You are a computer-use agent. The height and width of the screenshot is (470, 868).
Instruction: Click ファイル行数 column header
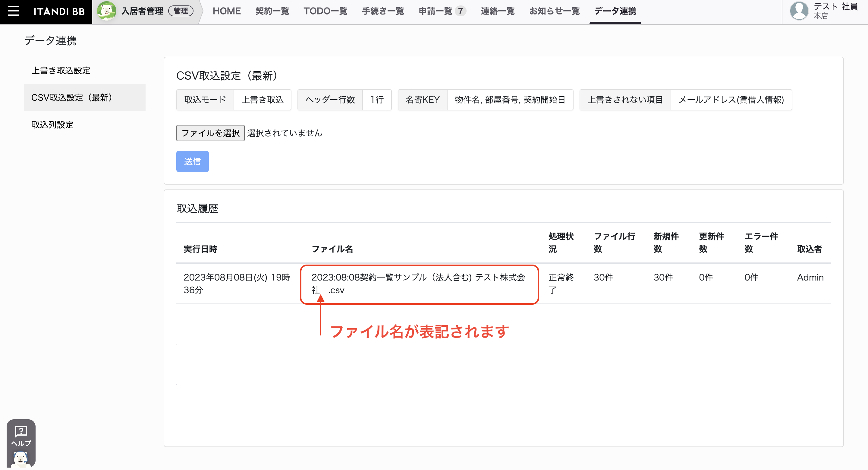[614, 243]
